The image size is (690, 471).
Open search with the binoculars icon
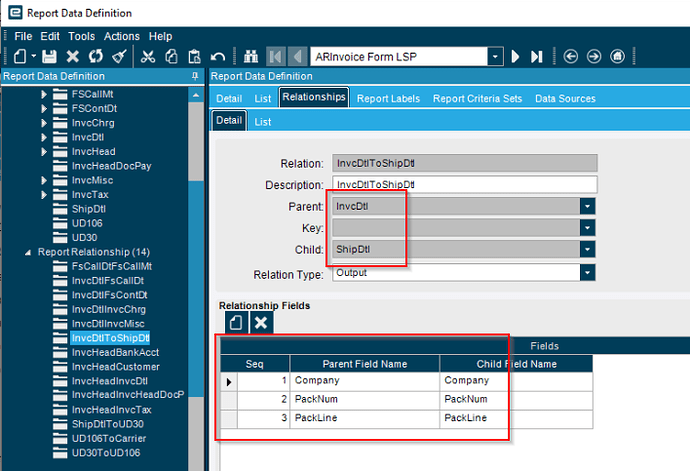pyautogui.click(x=250, y=57)
